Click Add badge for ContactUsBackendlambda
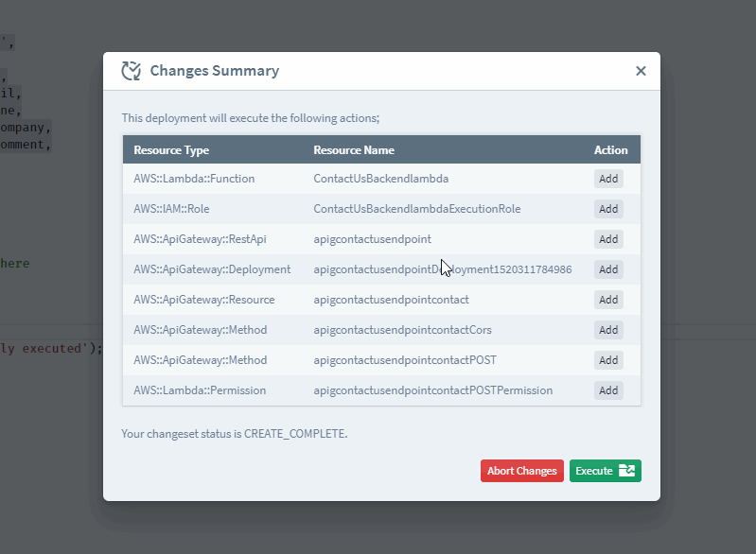Viewport: 756px width, 554px height. [608, 179]
